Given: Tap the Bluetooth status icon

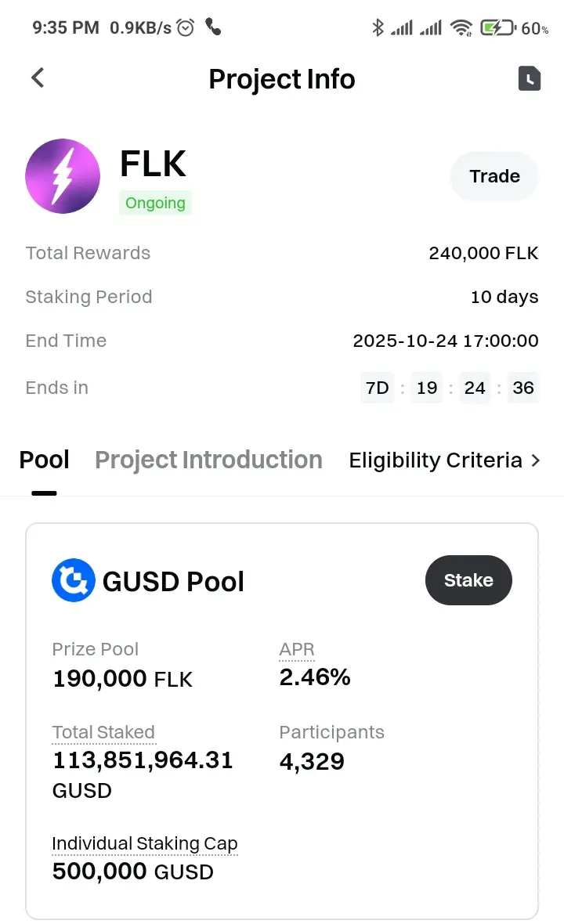Looking at the screenshot, I should click(378, 28).
